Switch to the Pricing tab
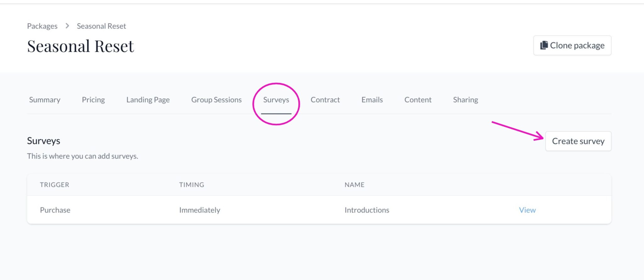644x280 pixels. [x=93, y=100]
